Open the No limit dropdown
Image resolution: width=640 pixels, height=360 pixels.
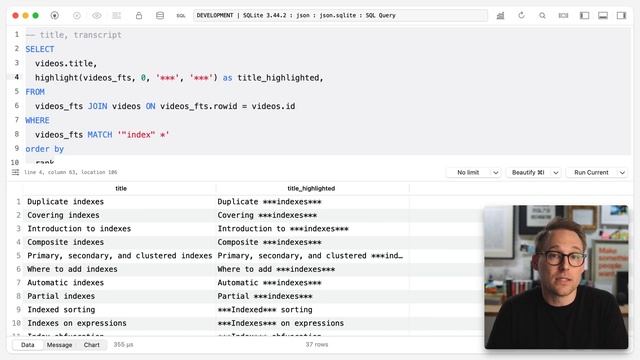pos(473,172)
